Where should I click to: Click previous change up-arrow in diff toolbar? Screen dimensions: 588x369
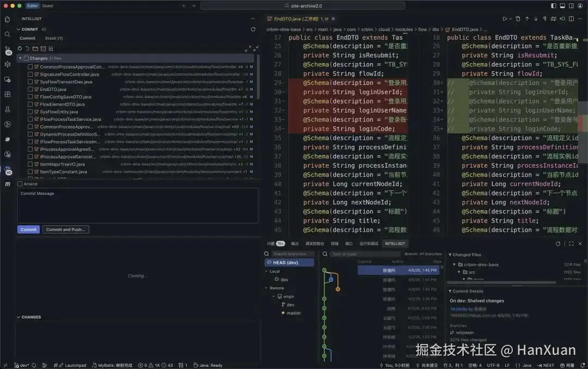527,19
